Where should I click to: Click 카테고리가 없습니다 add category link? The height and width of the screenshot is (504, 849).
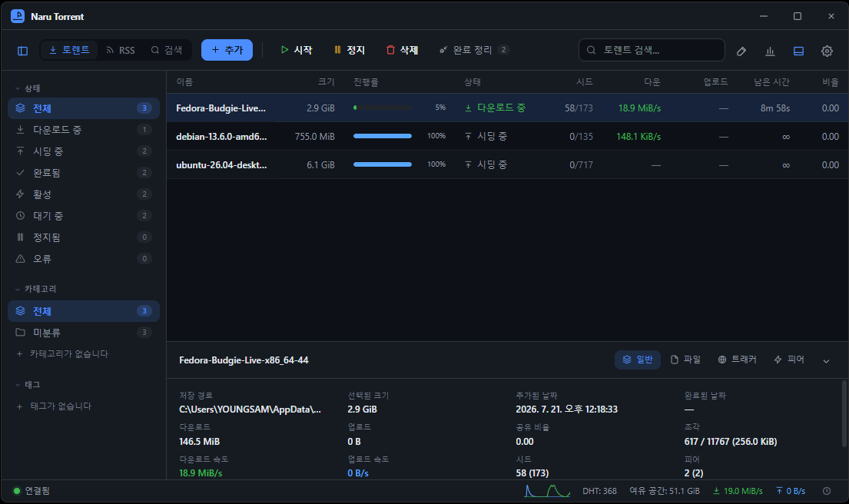click(x=62, y=354)
